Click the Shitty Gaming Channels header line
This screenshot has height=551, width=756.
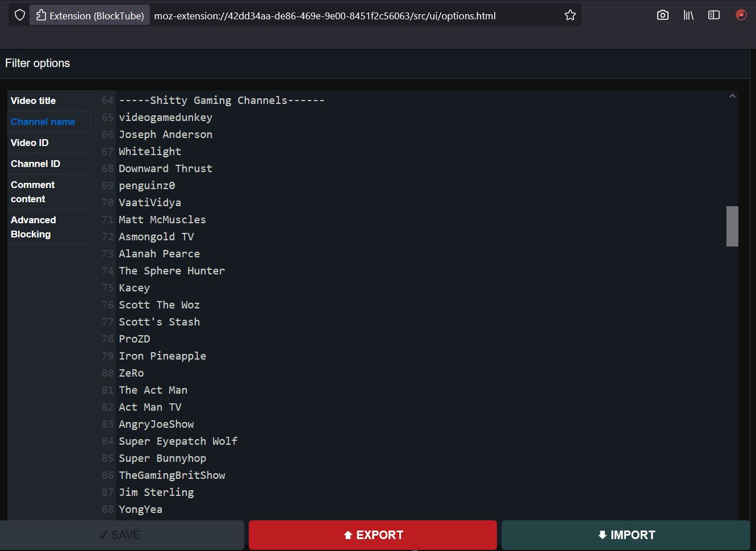[222, 101]
